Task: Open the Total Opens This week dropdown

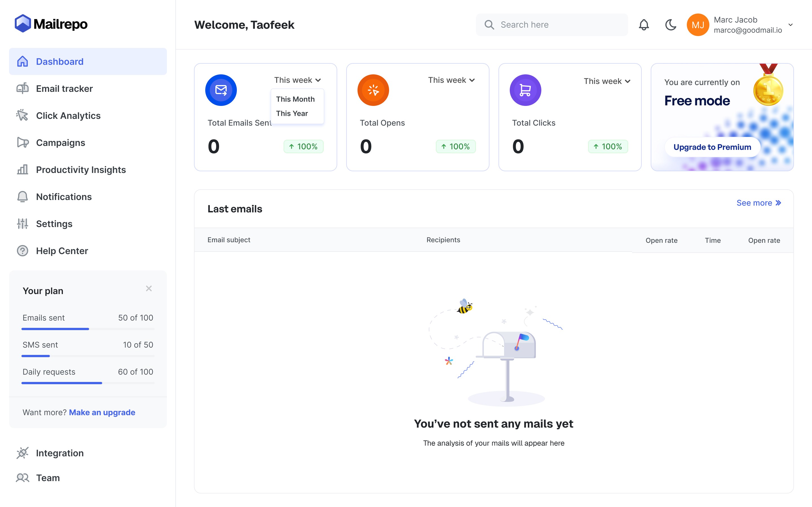Action: click(451, 80)
